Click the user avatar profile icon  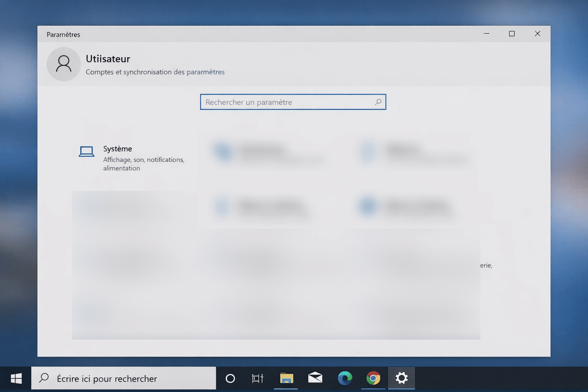(x=64, y=64)
